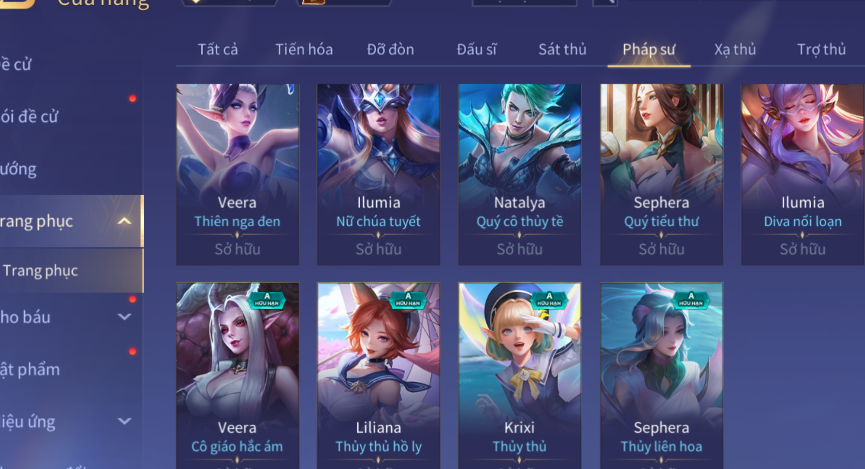Viewport: 865px width, 469px height.
Task: Expand the Hiệu ứng sidebar chevron
Action: [125, 421]
